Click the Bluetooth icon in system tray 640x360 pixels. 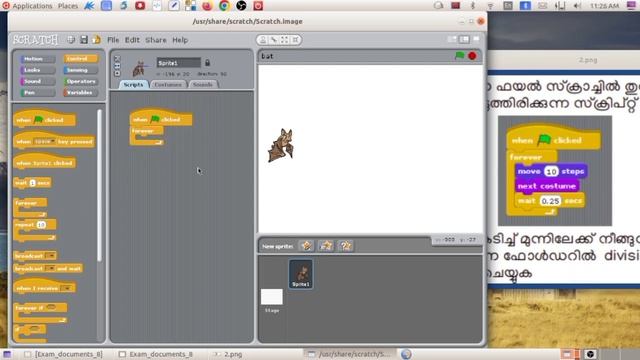click(x=473, y=6)
